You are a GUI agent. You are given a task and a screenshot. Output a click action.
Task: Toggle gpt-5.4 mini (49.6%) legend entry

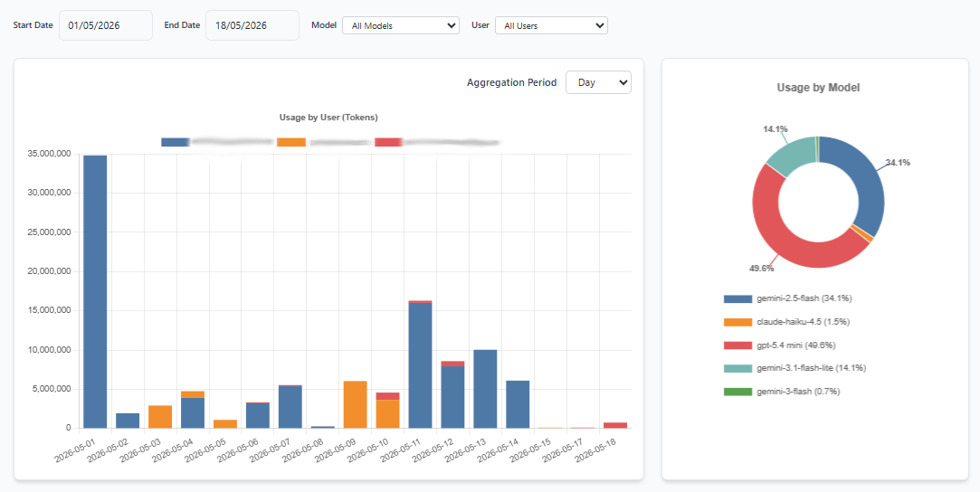[x=779, y=345]
